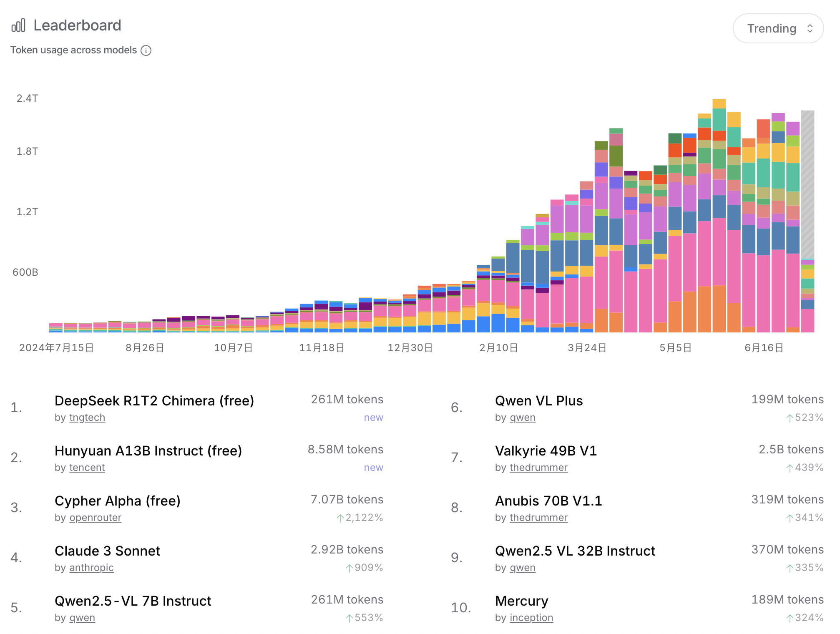Click the Leaderboard bar chart icon
This screenshot has width=840, height=634.
point(18,26)
